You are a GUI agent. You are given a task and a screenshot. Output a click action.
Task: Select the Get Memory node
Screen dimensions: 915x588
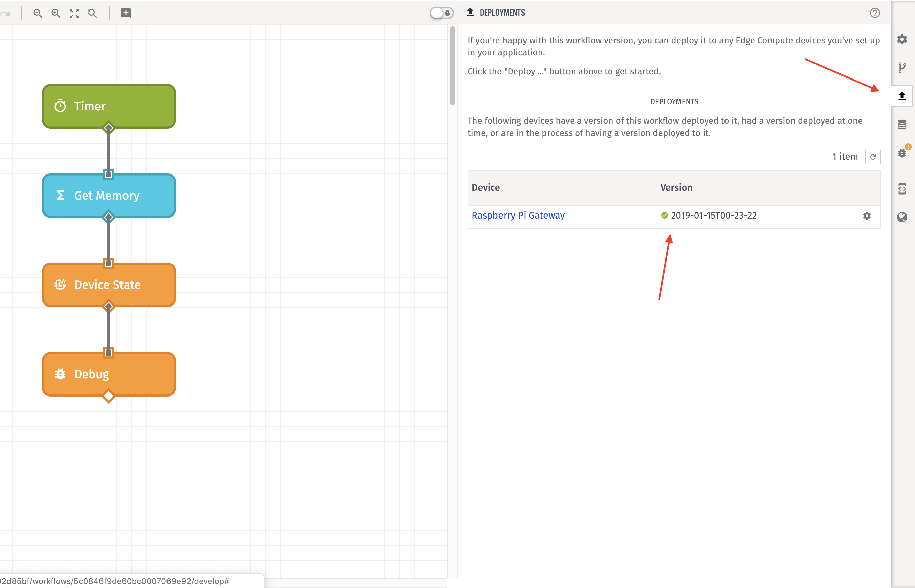coord(109,196)
